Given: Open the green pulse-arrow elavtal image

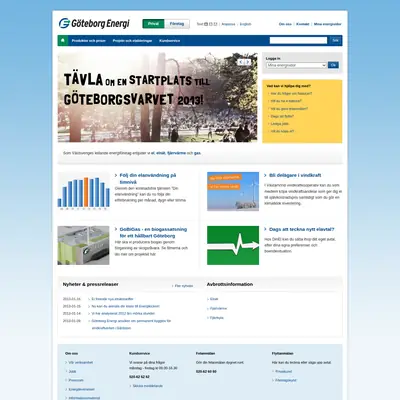Looking at the screenshot, I should pyautogui.click(x=233, y=245).
